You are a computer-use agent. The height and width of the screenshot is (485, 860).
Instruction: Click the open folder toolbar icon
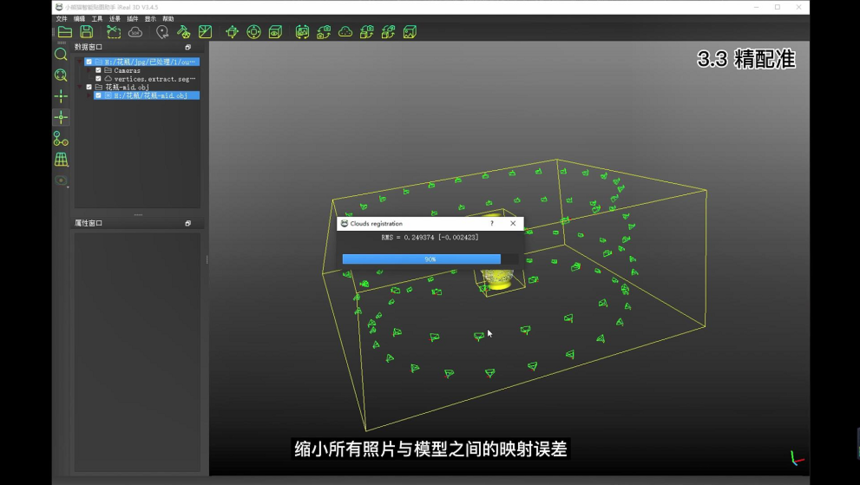[65, 32]
